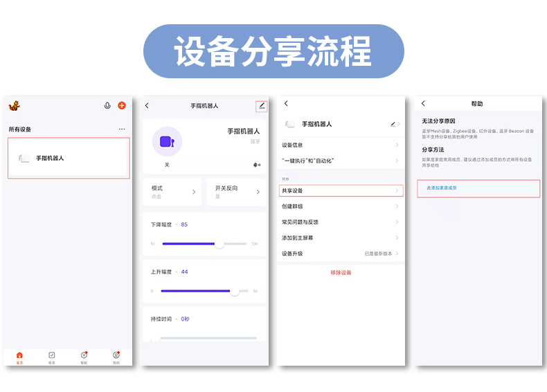Open 创建群组 create group
Viewport: 547px width, 392px height.
341,206
